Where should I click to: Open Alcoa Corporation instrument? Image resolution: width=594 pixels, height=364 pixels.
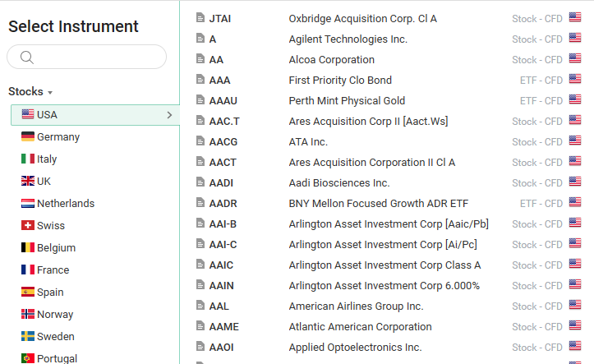331,59
